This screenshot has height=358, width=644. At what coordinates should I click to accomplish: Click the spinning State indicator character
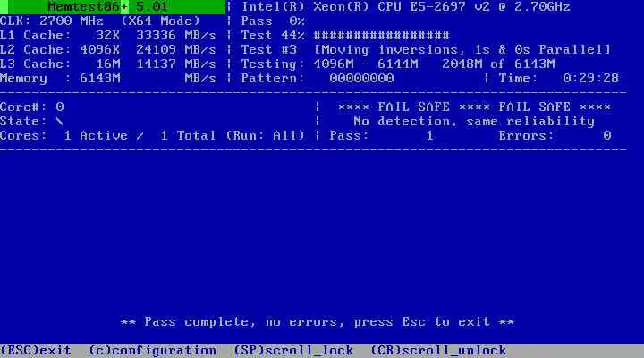pos(60,121)
